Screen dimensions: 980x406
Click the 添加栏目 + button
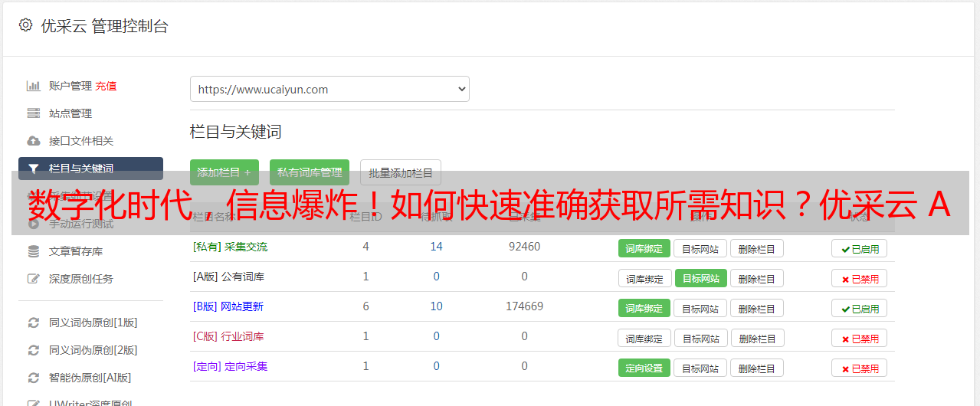pyautogui.click(x=225, y=172)
